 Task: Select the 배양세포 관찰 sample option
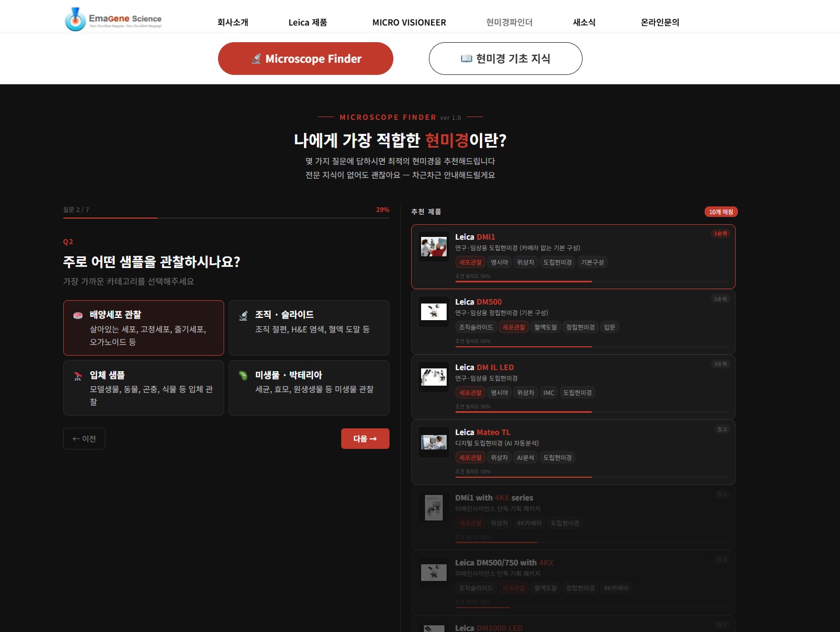pyautogui.click(x=144, y=328)
